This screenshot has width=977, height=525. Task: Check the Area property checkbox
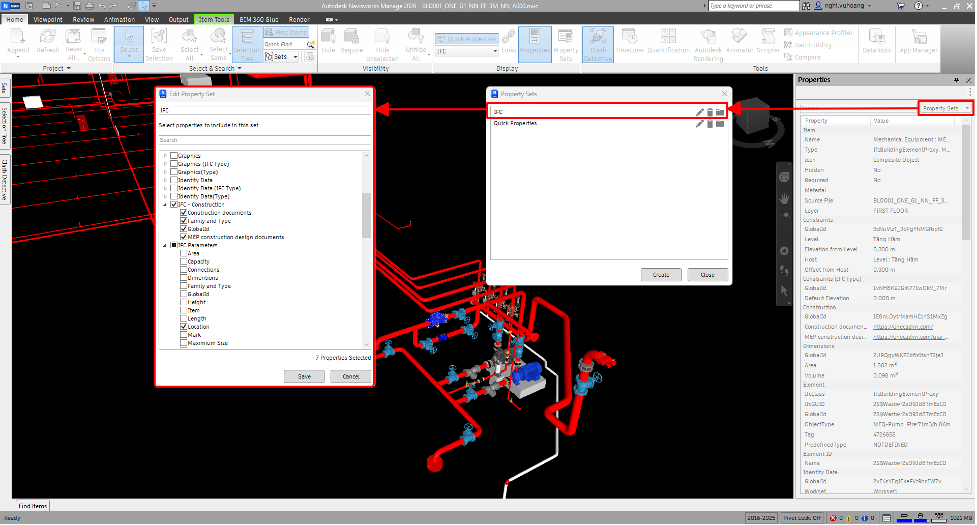tap(184, 253)
